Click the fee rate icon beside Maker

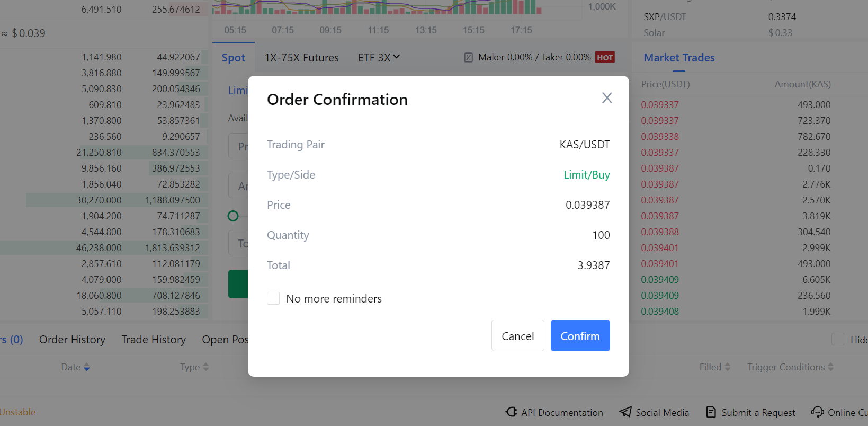(x=468, y=57)
